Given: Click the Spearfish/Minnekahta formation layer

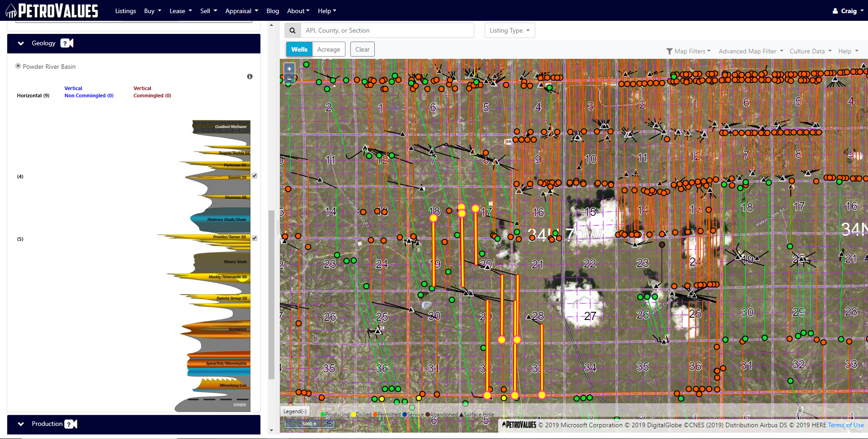Looking at the screenshot, I should click(x=219, y=363).
